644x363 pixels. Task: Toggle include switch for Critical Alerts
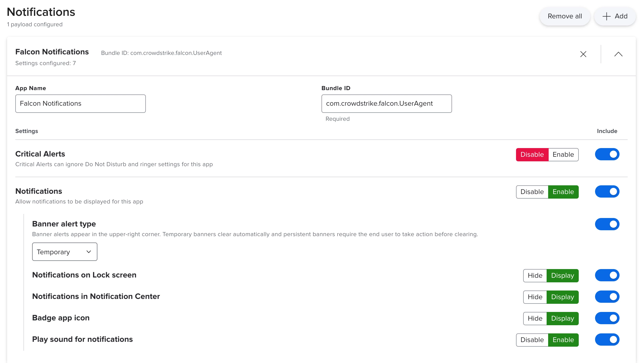[607, 154]
